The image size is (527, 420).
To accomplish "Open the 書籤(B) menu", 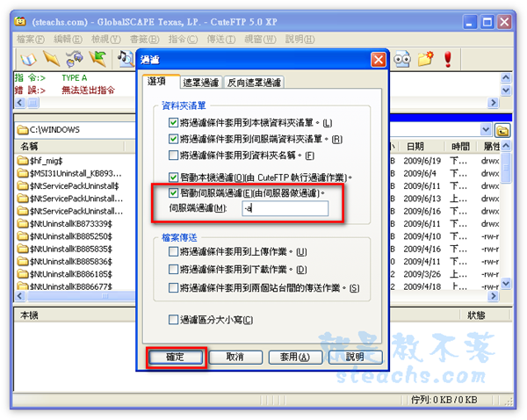I will (x=145, y=40).
